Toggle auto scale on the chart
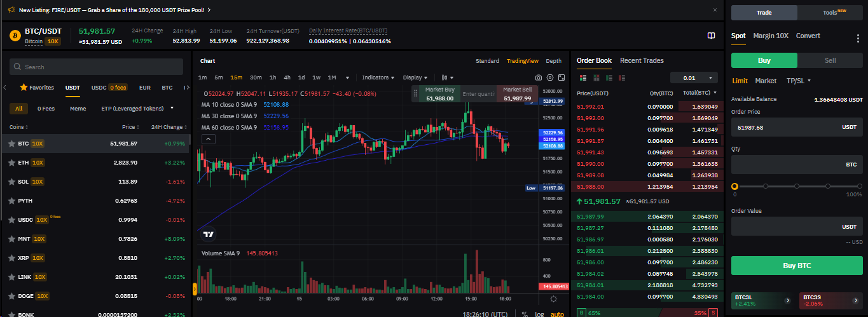The height and width of the screenshot is (317, 868). pyautogui.click(x=557, y=314)
